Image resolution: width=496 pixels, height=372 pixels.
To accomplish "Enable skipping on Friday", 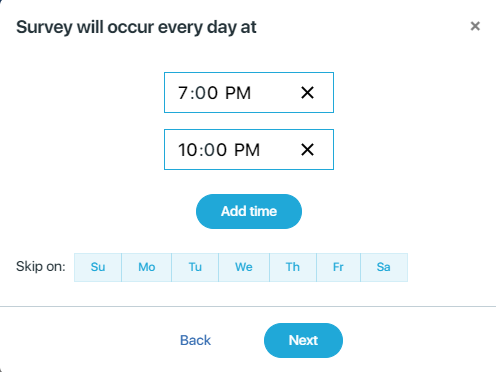I will [x=338, y=267].
